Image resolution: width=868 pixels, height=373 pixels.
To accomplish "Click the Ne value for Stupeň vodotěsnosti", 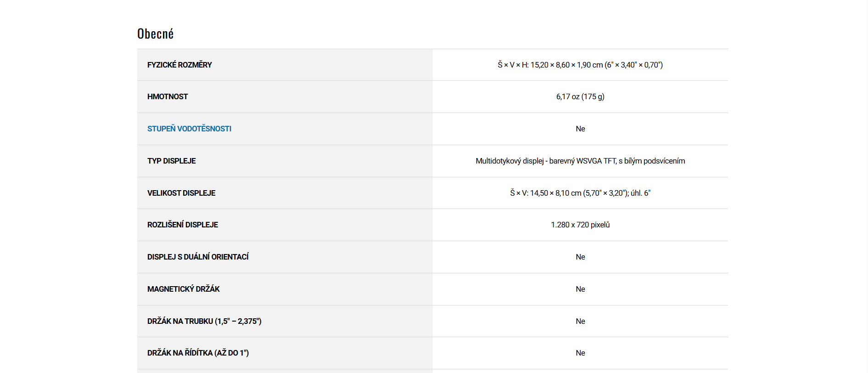I will tap(580, 129).
